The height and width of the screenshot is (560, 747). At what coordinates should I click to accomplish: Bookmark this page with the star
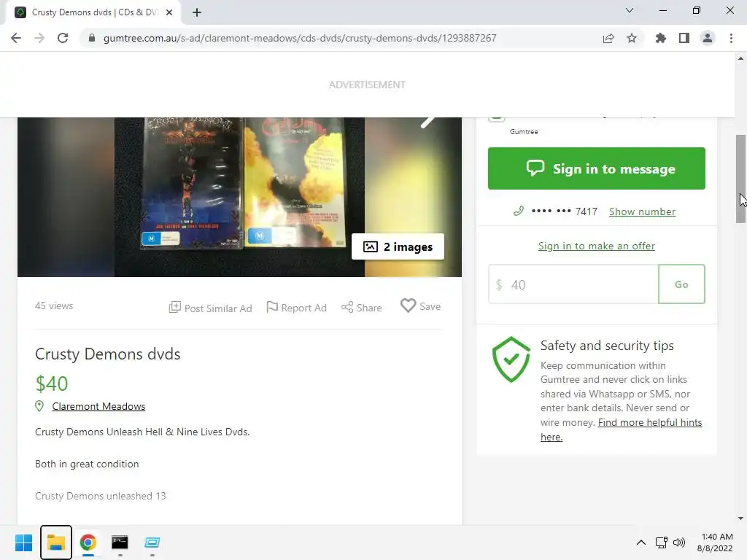click(x=632, y=38)
